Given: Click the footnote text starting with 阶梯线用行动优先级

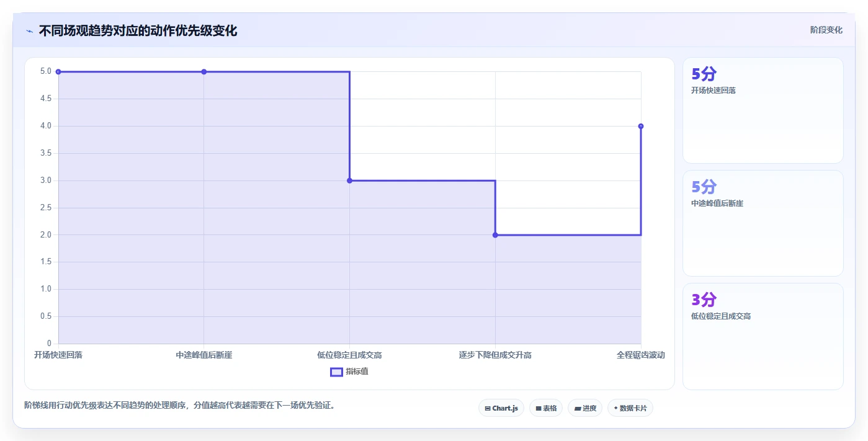Looking at the screenshot, I should pos(180,406).
